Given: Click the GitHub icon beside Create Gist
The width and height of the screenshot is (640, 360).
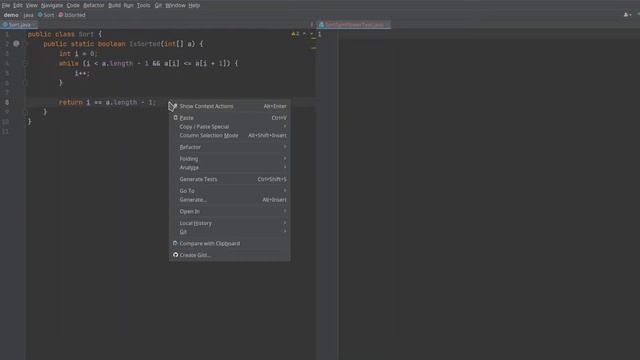Looking at the screenshot, I should (176, 255).
